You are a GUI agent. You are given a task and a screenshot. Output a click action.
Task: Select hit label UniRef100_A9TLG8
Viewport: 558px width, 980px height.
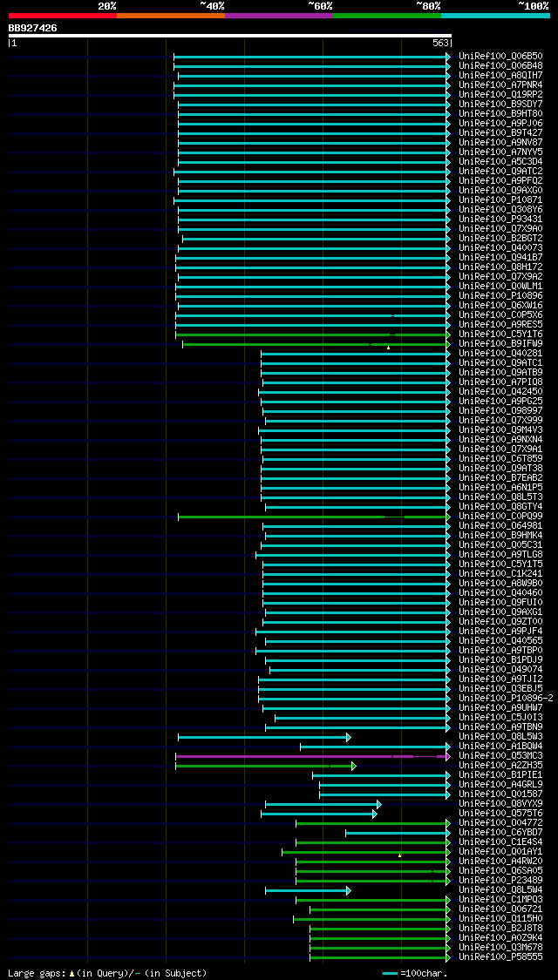click(500, 556)
